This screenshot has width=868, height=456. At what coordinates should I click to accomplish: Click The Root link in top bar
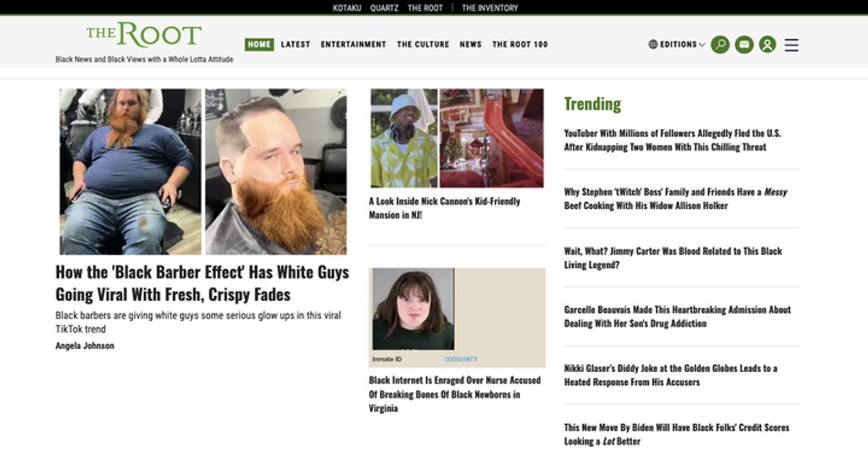tap(425, 8)
